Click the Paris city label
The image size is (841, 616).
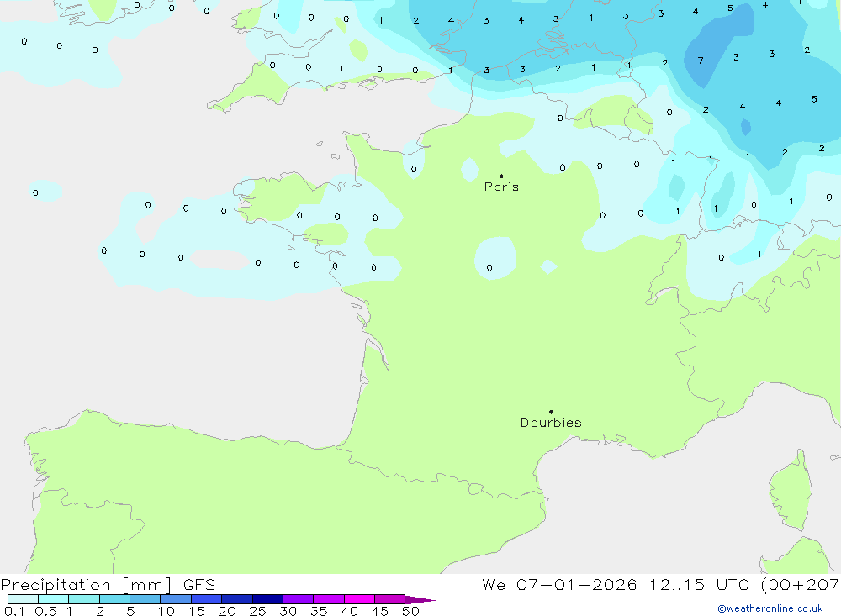[501, 187]
